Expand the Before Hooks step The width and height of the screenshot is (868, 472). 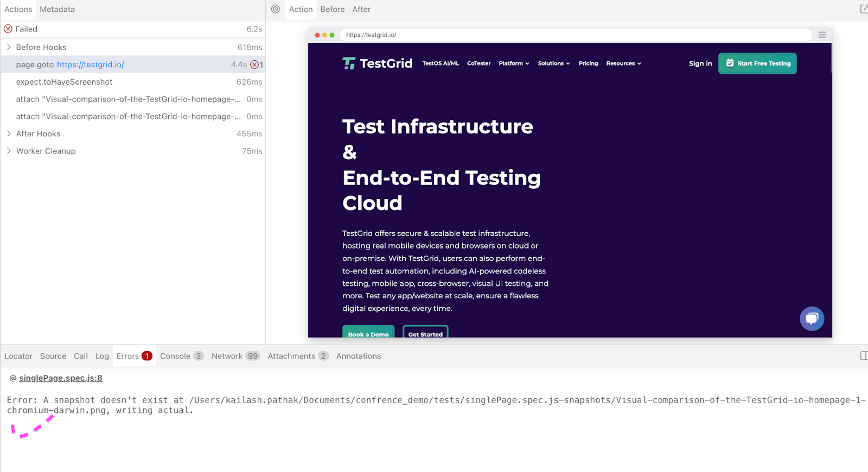(x=9, y=47)
